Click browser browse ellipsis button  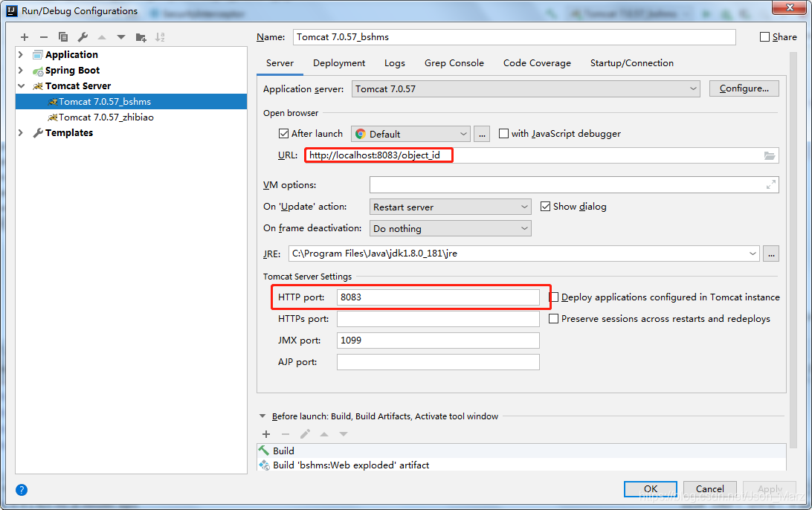point(482,134)
